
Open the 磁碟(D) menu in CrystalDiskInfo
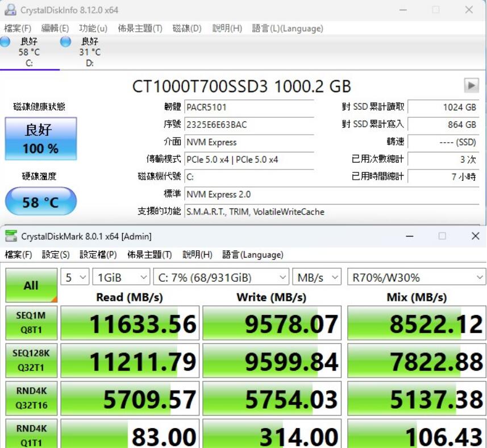187,28
